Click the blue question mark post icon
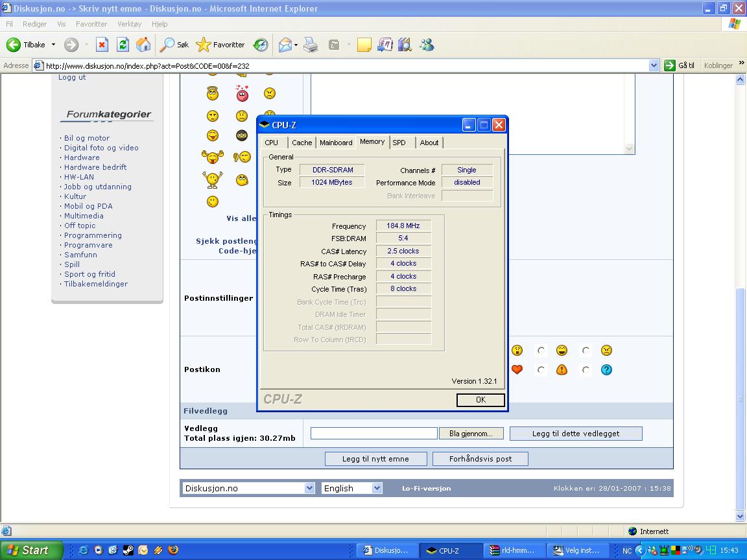Viewport: 747px width, 560px height. 606,369
